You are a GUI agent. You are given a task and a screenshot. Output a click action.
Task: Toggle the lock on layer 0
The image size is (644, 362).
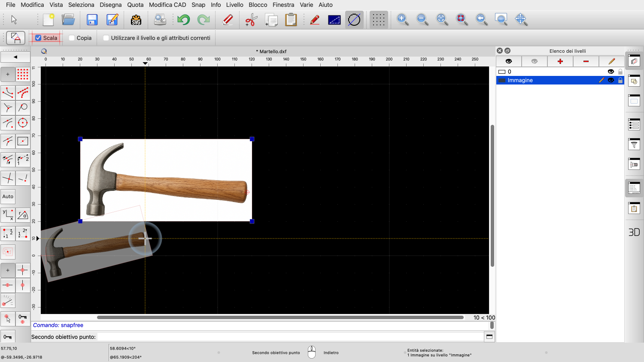tap(620, 72)
